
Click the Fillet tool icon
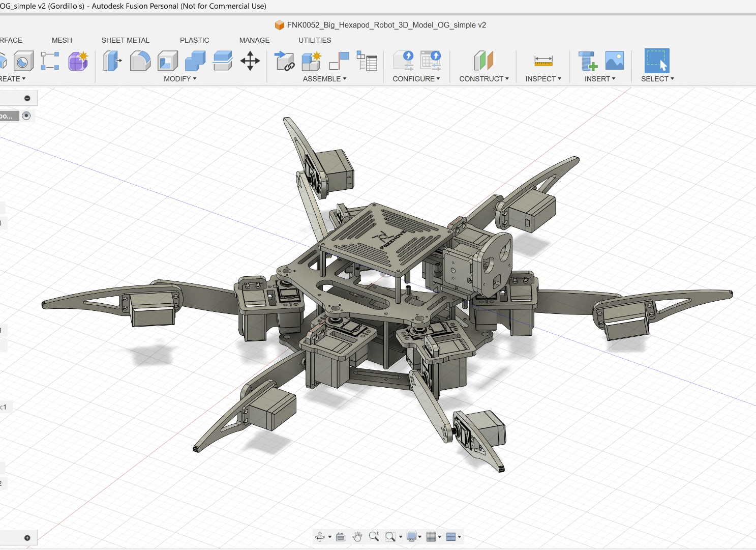click(140, 61)
